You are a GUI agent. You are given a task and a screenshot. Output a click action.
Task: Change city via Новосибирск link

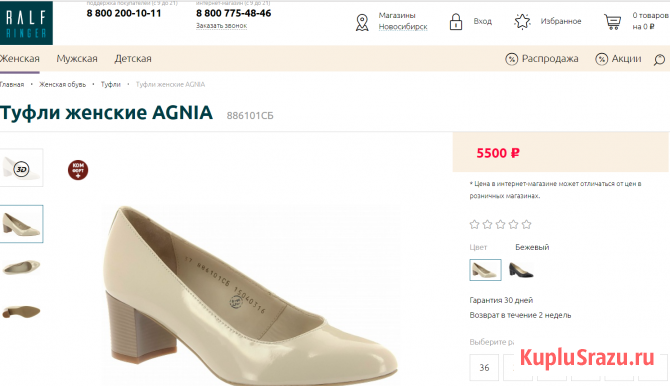pos(403,27)
